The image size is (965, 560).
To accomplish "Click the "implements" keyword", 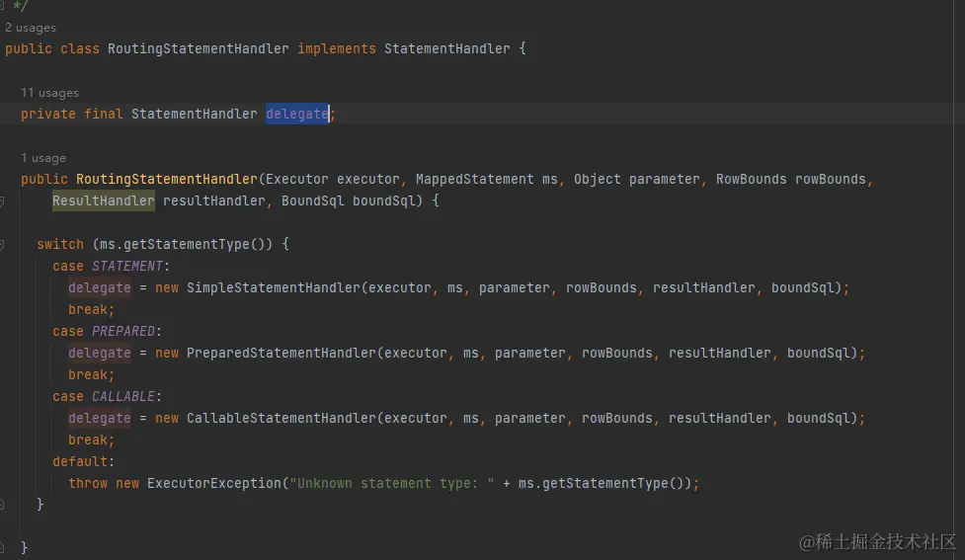I will [337, 48].
